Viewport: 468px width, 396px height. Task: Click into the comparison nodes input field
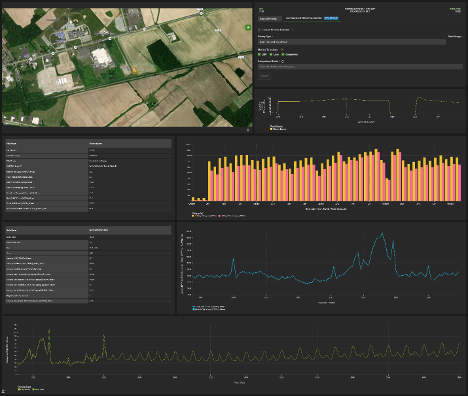360,66
